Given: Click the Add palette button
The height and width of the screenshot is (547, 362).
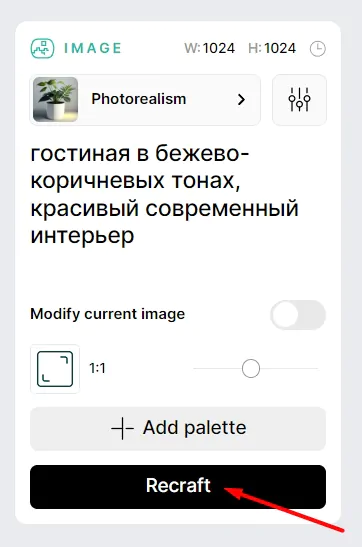Looking at the screenshot, I should (x=178, y=428).
